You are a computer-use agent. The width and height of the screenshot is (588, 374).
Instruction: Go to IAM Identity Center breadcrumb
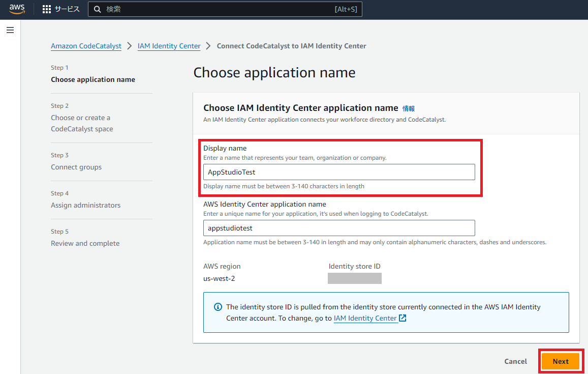pyautogui.click(x=169, y=46)
